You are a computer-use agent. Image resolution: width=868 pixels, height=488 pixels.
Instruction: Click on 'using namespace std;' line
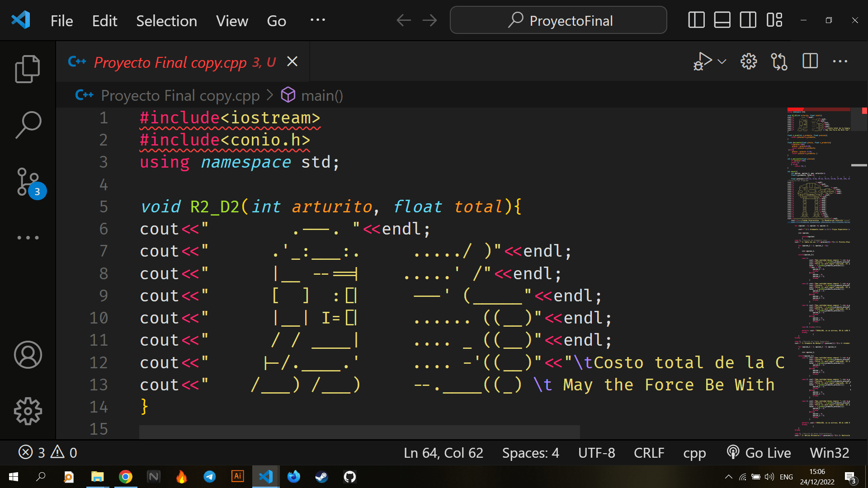pyautogui.click(x=240, y=162)
